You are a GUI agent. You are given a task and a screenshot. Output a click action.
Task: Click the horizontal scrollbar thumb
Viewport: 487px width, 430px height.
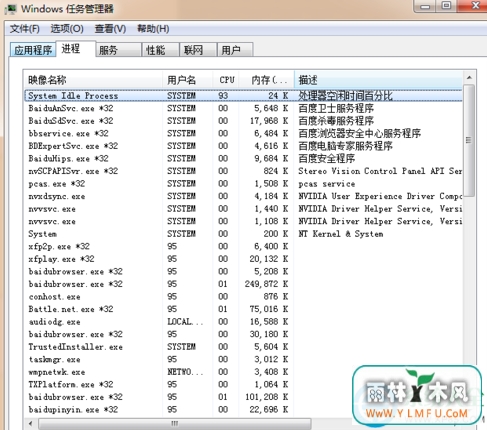pos(175,424)
